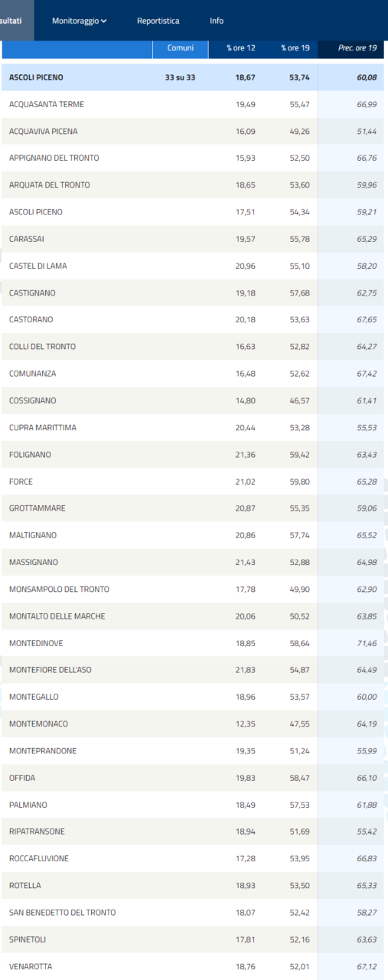The image size is (388, 980).
Task: Open the Monitoraggio dropdown menu
Action: (x=80, y=21)
